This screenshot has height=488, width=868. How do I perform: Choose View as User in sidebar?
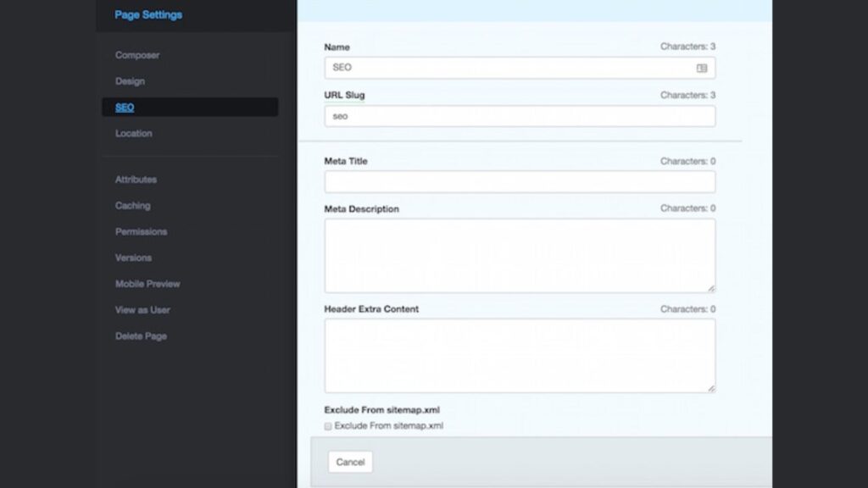[x=142, y=310]
